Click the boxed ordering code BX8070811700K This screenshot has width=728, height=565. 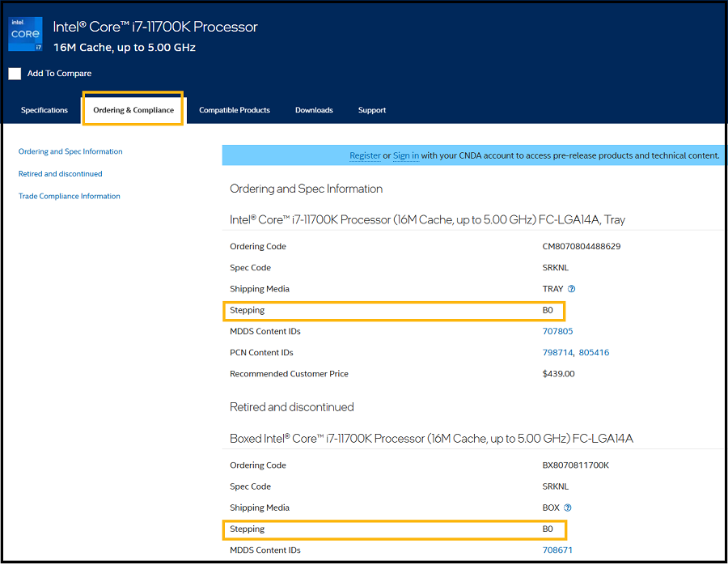[x=575, y=465]
